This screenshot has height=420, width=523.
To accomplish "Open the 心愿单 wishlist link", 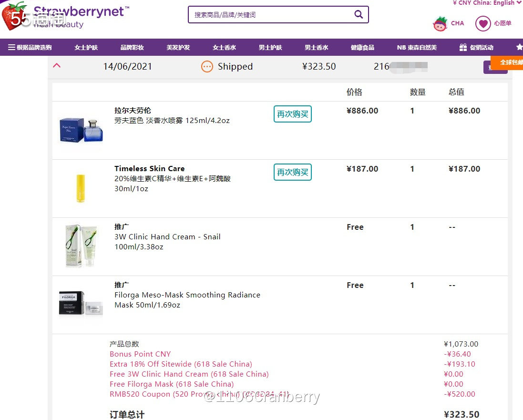I will pyautogui.click(x=502, y=23).
